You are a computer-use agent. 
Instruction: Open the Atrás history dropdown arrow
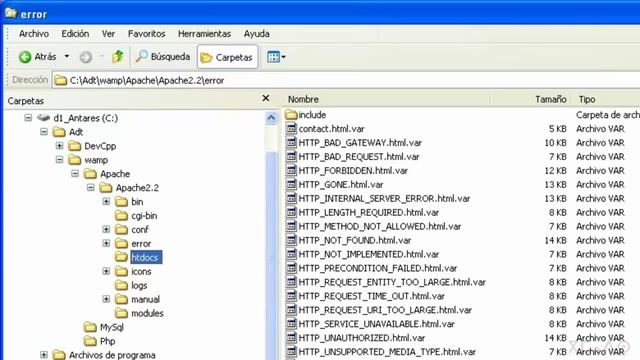(x=67, y=57)
